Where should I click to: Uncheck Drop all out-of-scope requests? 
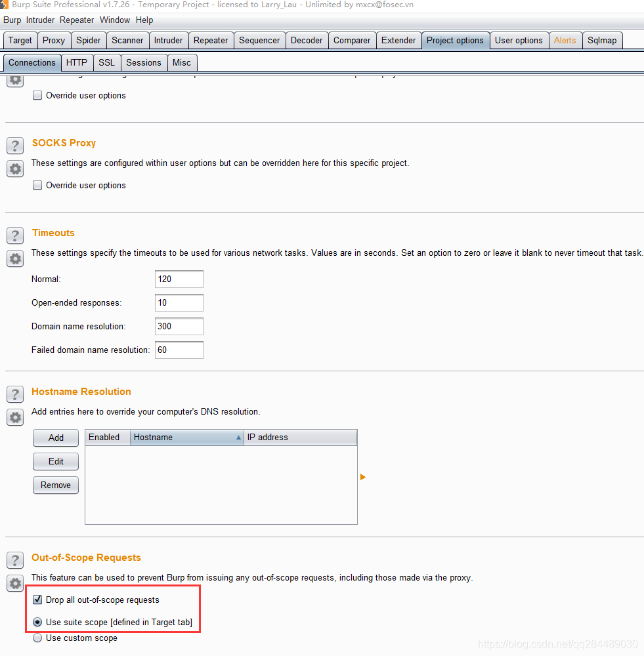[37, 600]
